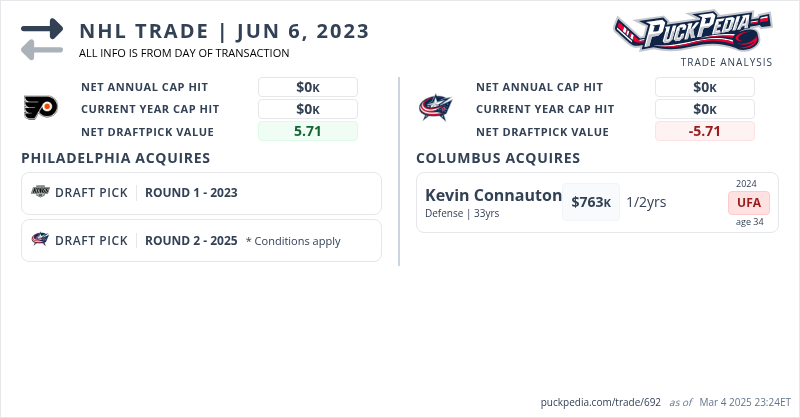The image size is (800, 418).
Task: Click the Philadelphia Acquires heading
Action: [115, 158]
